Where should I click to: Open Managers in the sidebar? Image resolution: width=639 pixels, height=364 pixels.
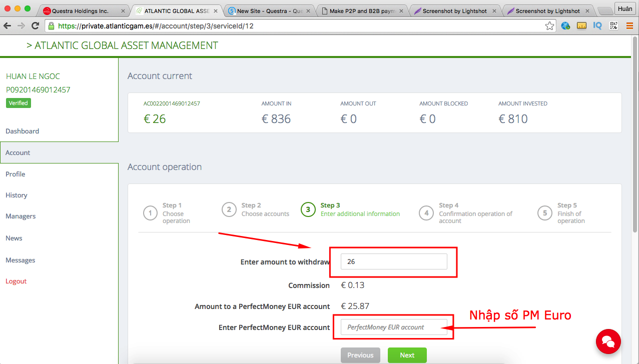click(x=21, y=216)
